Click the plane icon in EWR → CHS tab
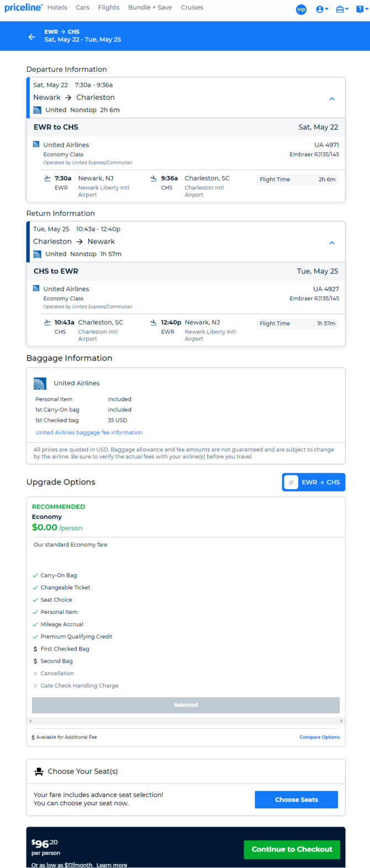 [291, 482]
